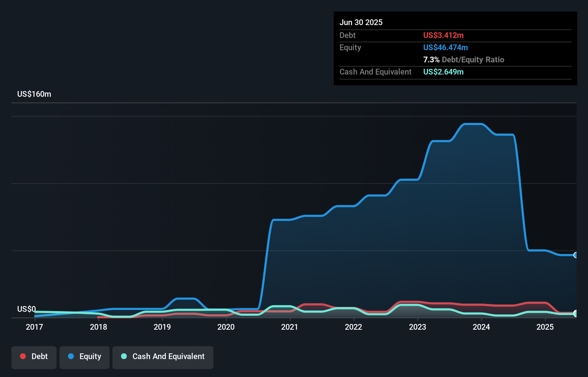
Task: Click the teal US$2.649m cash value
Action: coord(443,72)
